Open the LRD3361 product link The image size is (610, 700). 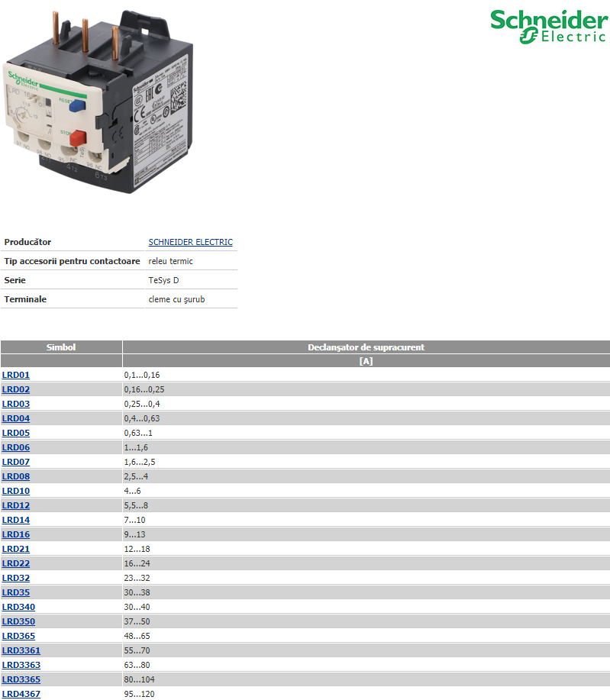21,650
